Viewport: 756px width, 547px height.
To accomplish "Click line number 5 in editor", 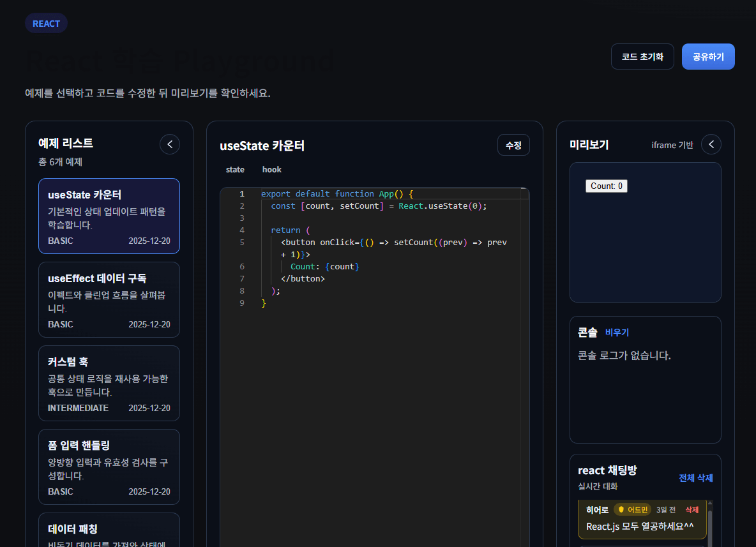I will (242, 243).
